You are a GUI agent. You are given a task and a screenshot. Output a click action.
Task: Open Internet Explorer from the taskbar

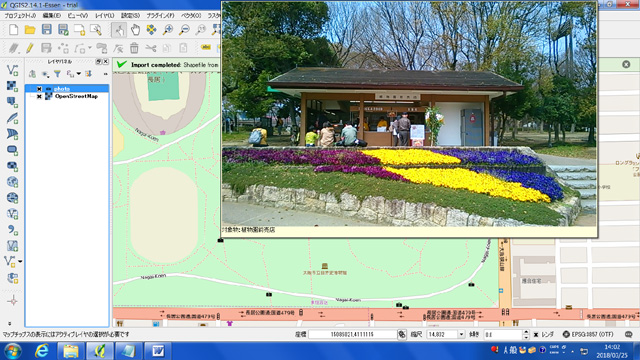(x=42, y=351)
